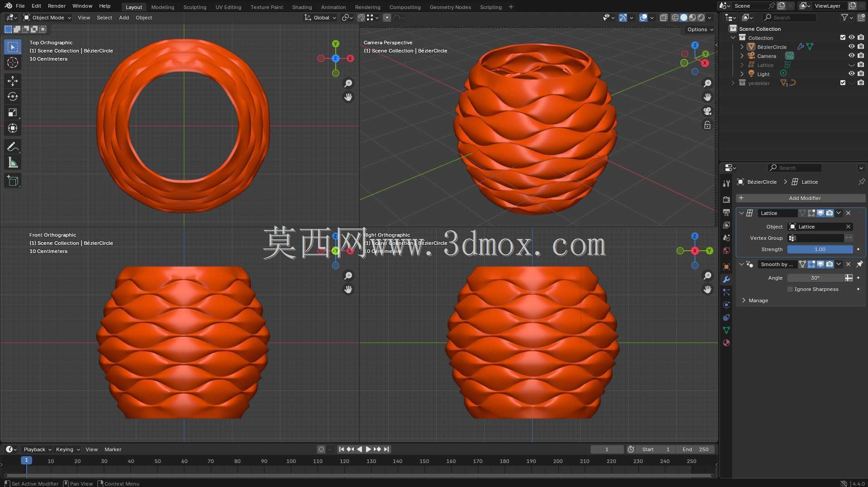The image size is (868, 487).
Task: Clear the Lattice object field
Action: (848, 227)
